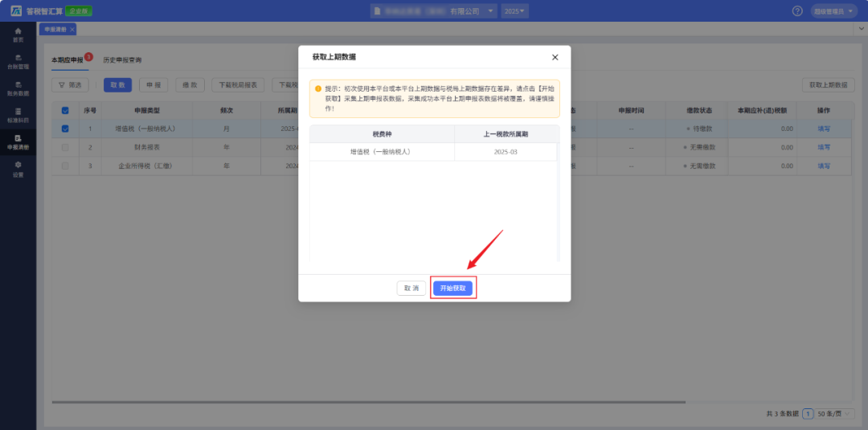Click the 企业版 badge in header
The image size is (868, 430).
[x=79, y=10]
